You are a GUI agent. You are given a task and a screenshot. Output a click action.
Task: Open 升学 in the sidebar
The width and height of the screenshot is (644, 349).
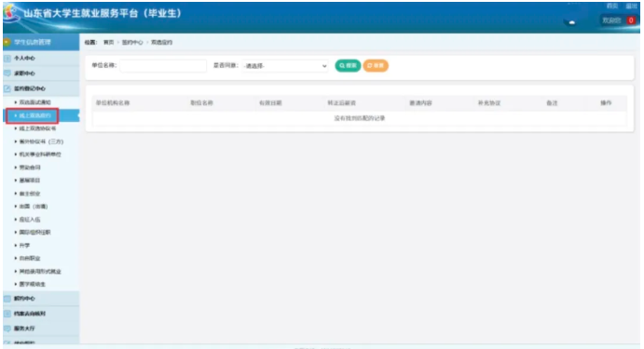(24, 246)
